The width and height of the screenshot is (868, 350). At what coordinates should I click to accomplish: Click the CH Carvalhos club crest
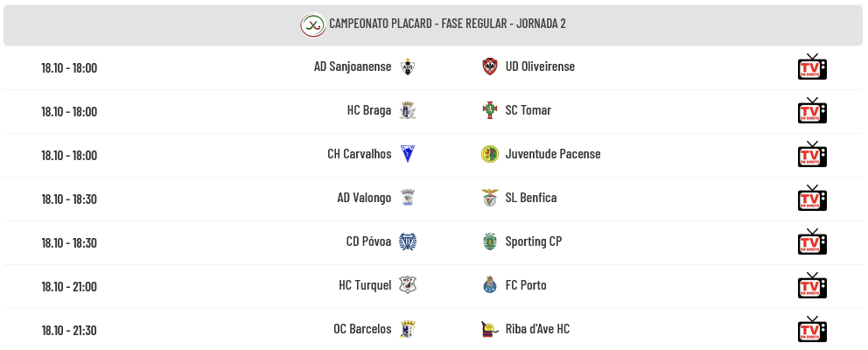(407, 154)
